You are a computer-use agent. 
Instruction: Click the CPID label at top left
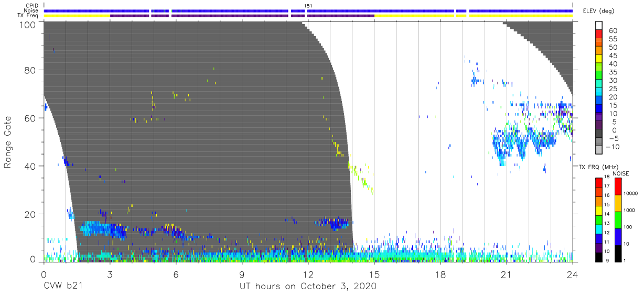[31, 5]
